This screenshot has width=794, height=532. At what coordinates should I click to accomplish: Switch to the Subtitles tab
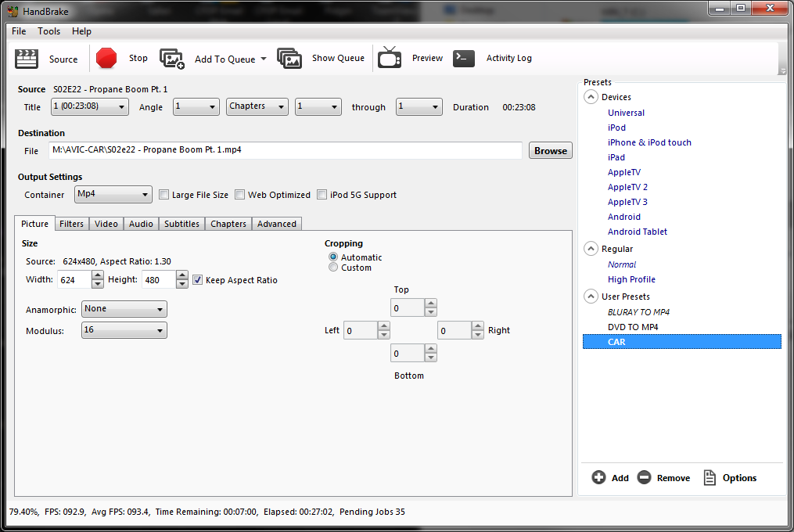[181, 224]
